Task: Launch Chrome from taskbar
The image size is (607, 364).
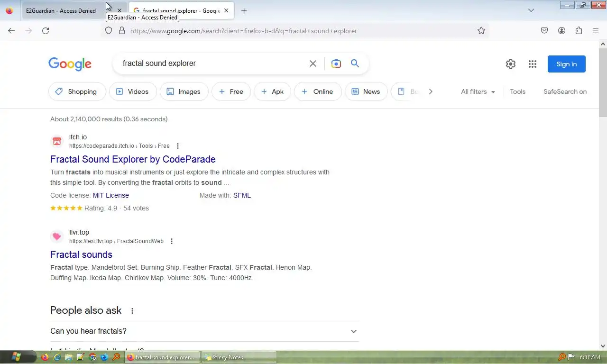Action: pyautogui.click(x=92, y=357)
